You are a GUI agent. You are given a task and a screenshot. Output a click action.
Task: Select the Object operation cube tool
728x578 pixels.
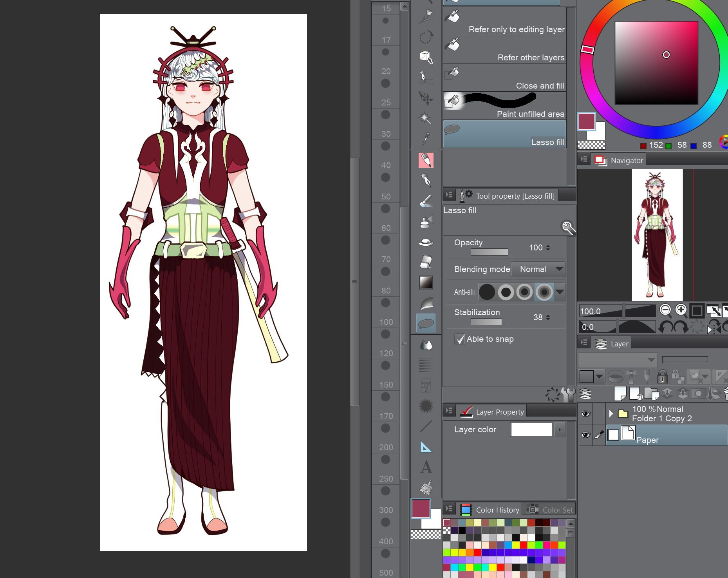tap(426, 57)
